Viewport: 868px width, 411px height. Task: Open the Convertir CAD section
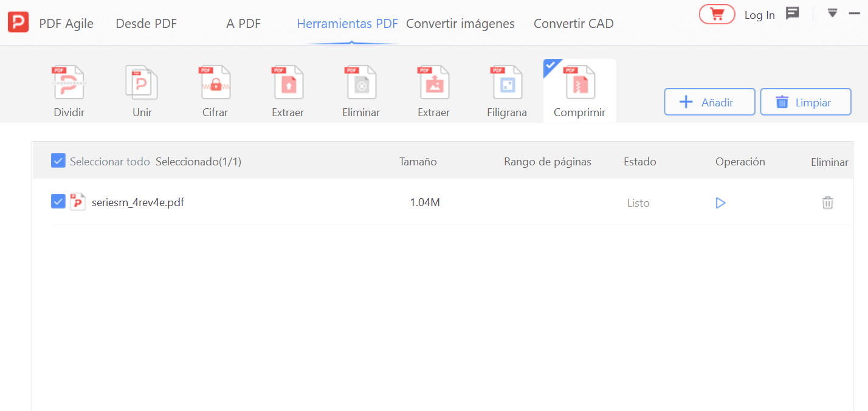coord(573,23)
